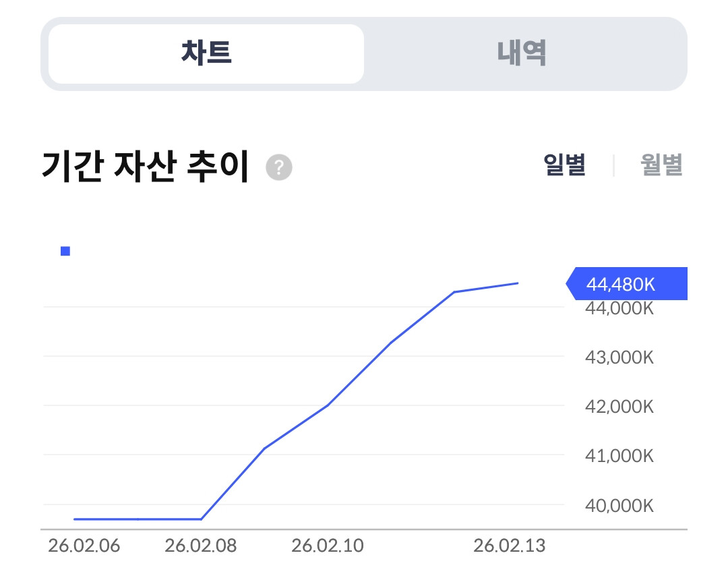Click the line point above 26.02.10

[328, 405]
